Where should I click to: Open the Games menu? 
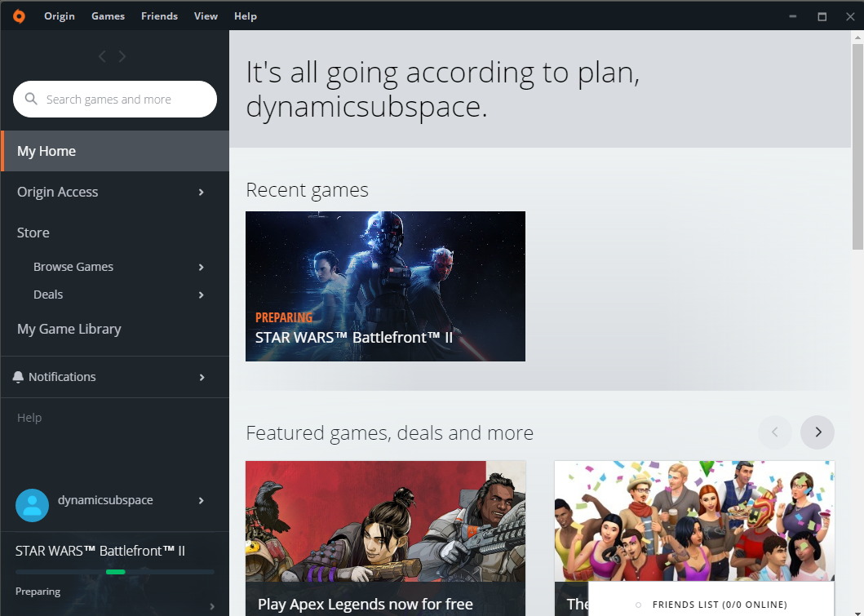point(108,16)
